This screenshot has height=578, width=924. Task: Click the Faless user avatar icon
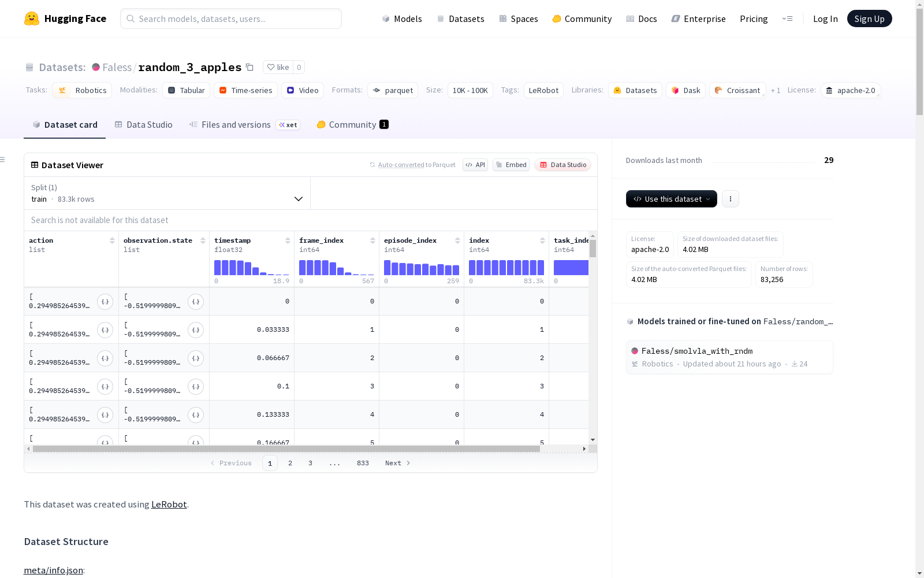click(96, 67)
